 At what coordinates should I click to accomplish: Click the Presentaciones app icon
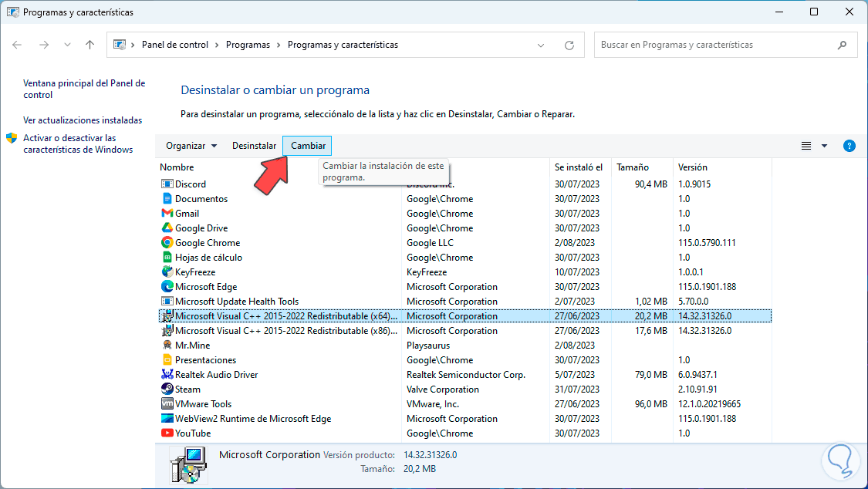coord(167,359)
